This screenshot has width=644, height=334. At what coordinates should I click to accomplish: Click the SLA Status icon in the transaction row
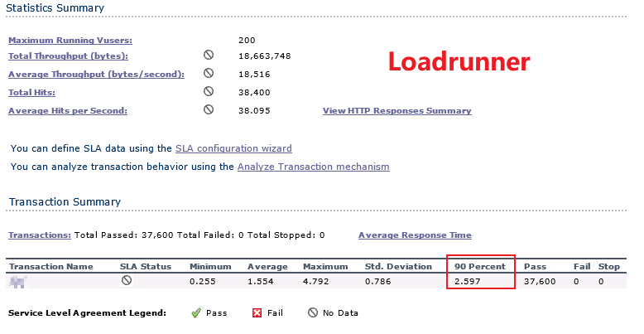click(x=127, y=280)
